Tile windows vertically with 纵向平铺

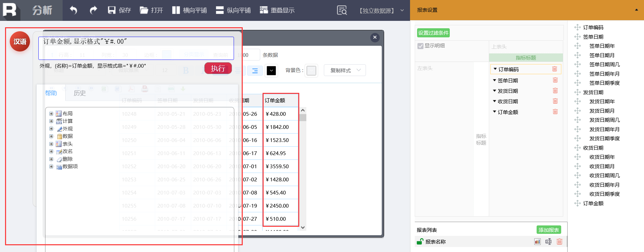pos(233,10)
